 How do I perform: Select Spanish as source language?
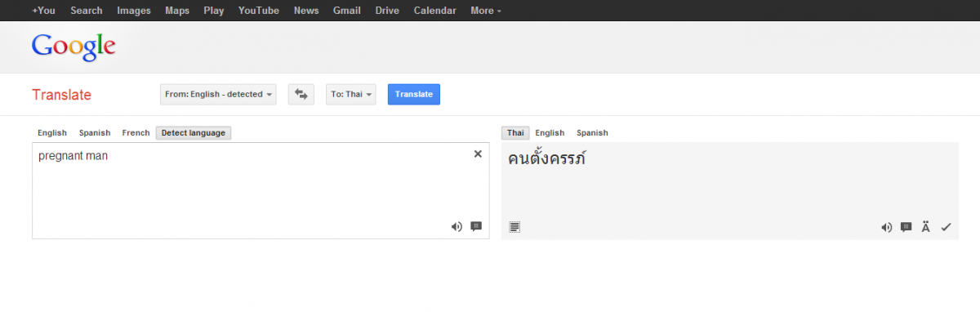[x=95, y=133]
